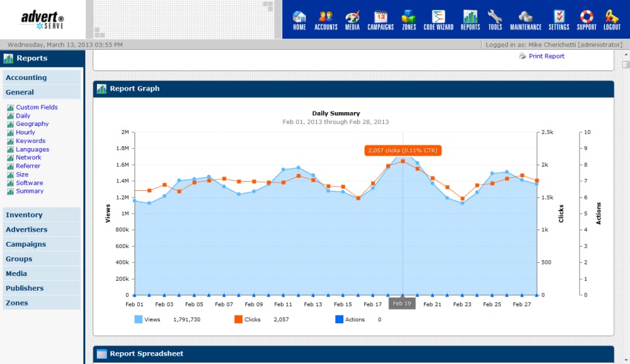The height and width of the screenshot is (364, 630).
Task: Launch the Code Wizard icon
Action: [x=438, y=20]
